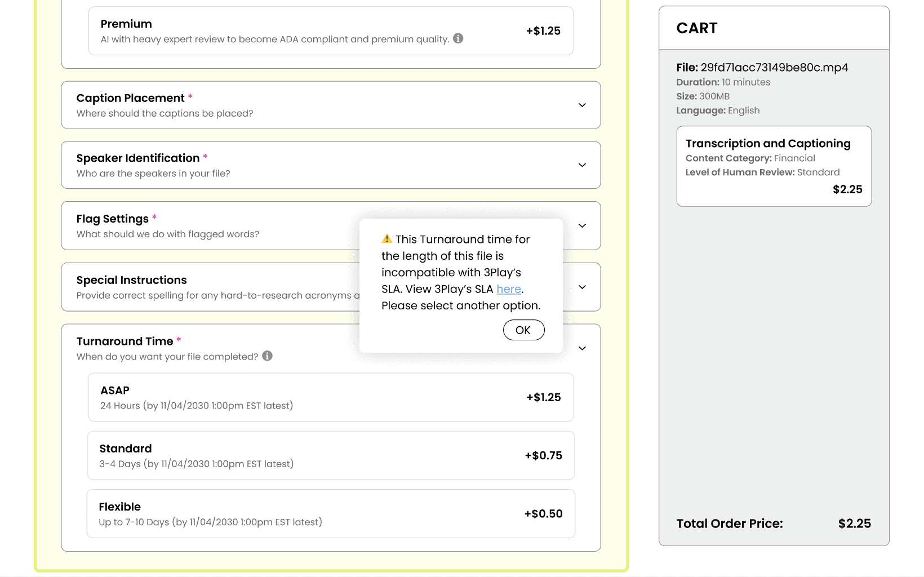Select the Premium review level option

[x=331, y=31]
